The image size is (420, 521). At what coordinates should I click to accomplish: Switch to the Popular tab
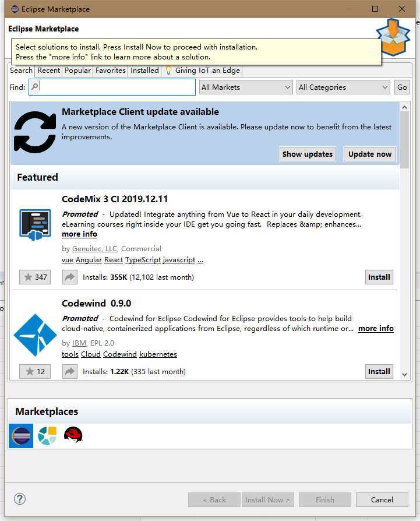coord(77,71)
